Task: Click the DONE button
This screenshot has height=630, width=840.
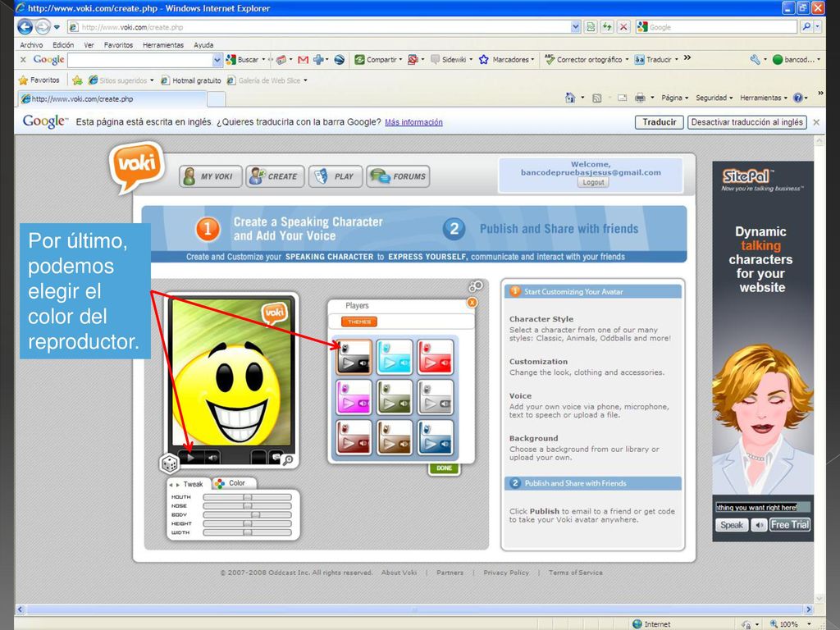Action: [444, 468]
